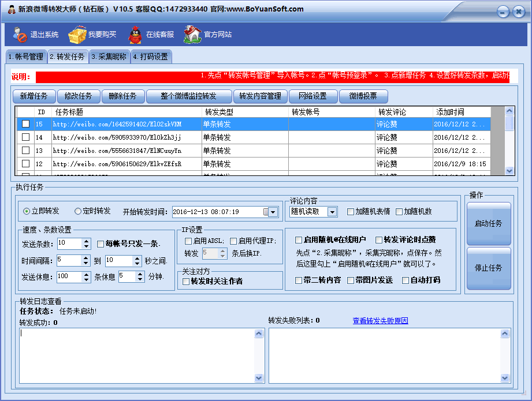Click the 任务标题 column header
Viewport: 532px width, 401px height.
(x=127, y=112)
